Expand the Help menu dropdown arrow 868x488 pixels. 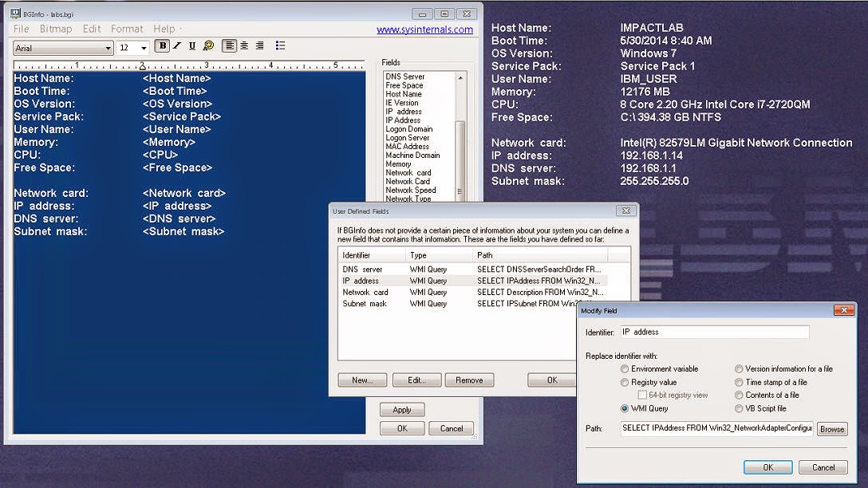click(177, 28)
